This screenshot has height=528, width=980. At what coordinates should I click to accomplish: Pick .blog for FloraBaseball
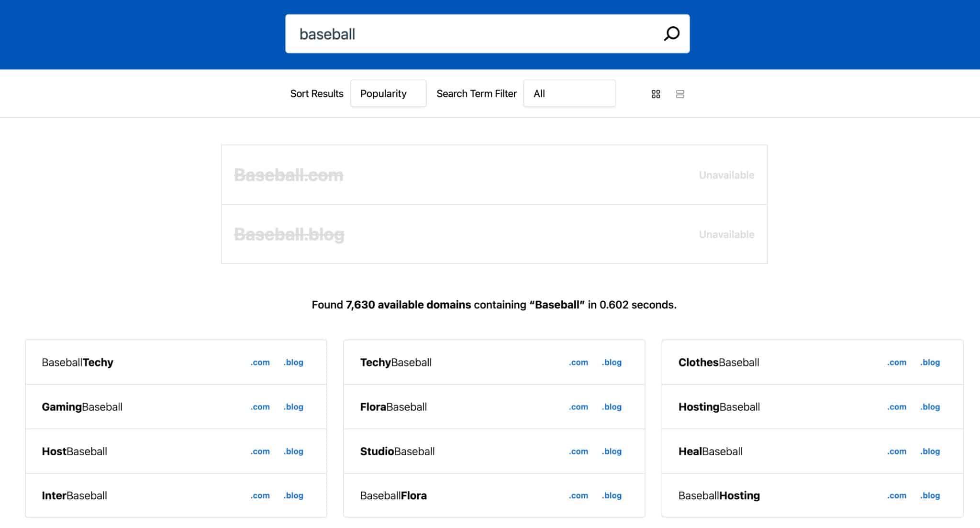[x=612, y=407]
